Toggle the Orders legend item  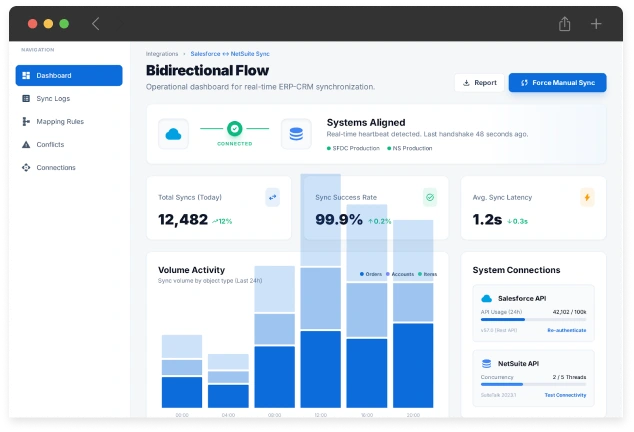click(x=371, y=274)
